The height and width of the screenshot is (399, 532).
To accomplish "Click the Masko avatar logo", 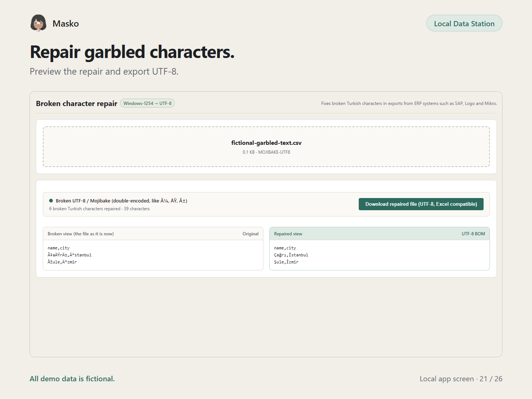I will pyautogui.click(x=38, y=23).
